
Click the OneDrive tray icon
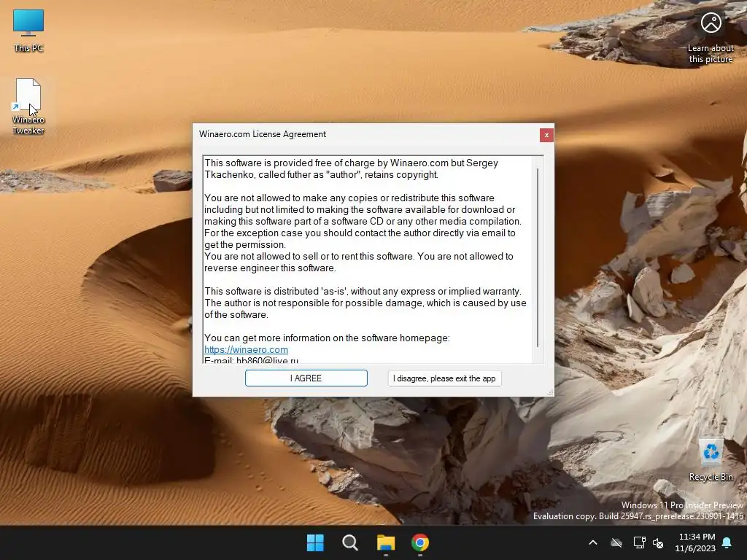pyautogui.click(x=616, y=542)
